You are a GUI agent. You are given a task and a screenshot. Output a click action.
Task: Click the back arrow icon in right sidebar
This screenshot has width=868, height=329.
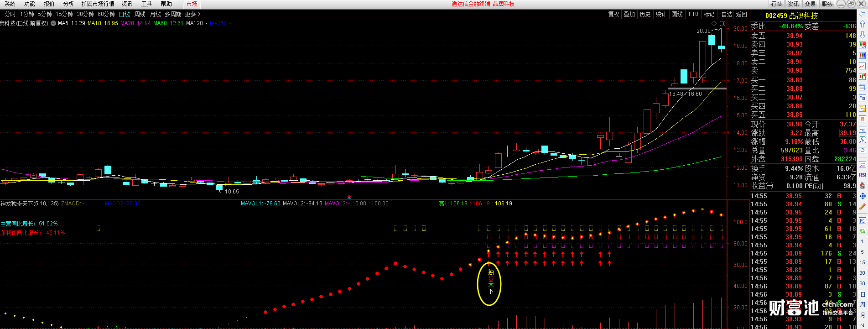(863, 14)
